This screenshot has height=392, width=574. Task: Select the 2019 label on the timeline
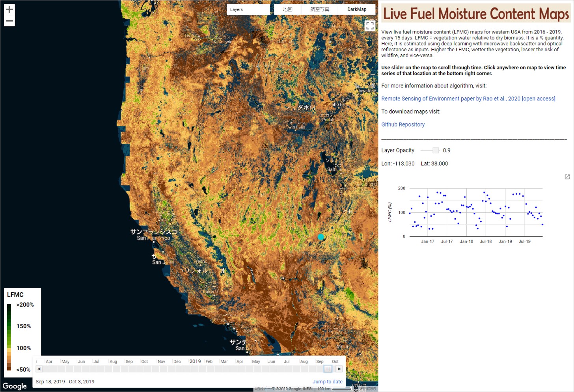[195, 361]
